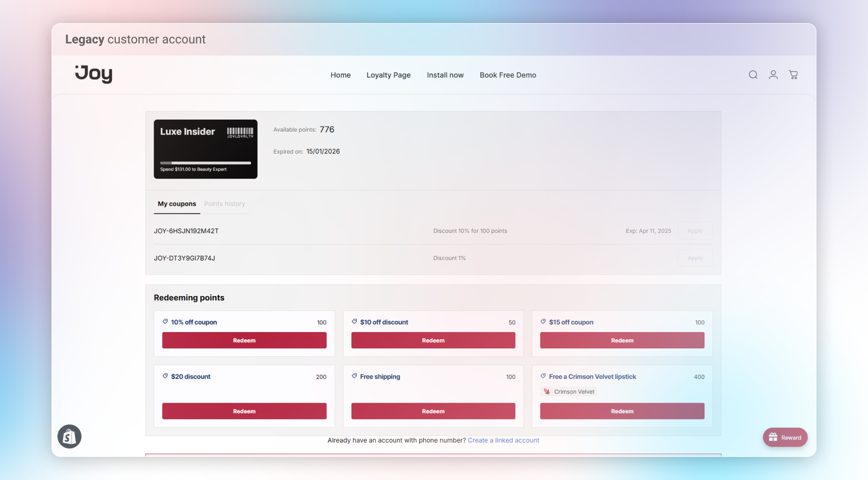Open the Loyalty Page menu item
Screen dimensions: 868x480
(x=388, y=75)
